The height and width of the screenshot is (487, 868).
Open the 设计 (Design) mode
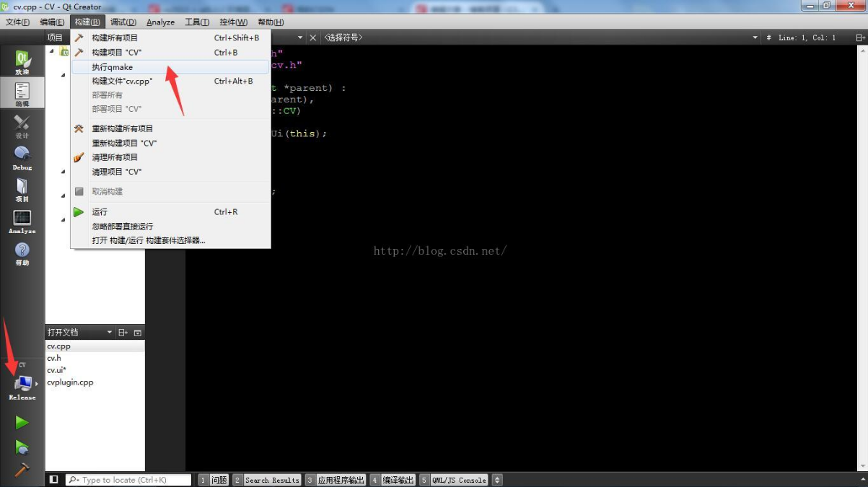[x=22, y=126]
